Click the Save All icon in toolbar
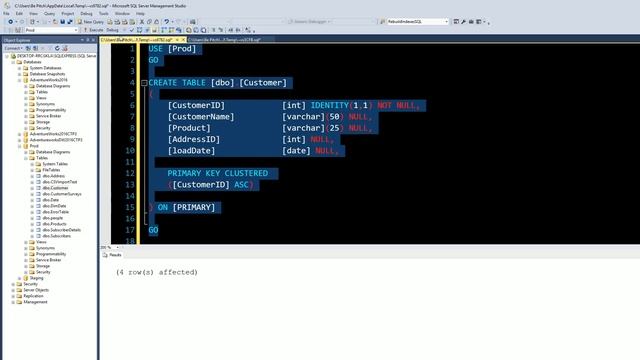 click(x=70, y=22)
